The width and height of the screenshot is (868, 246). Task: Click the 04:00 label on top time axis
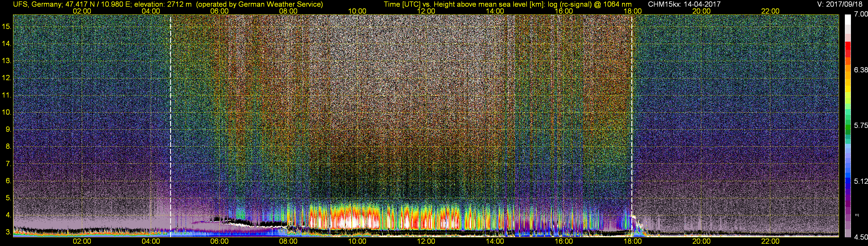tap(151, 11)
